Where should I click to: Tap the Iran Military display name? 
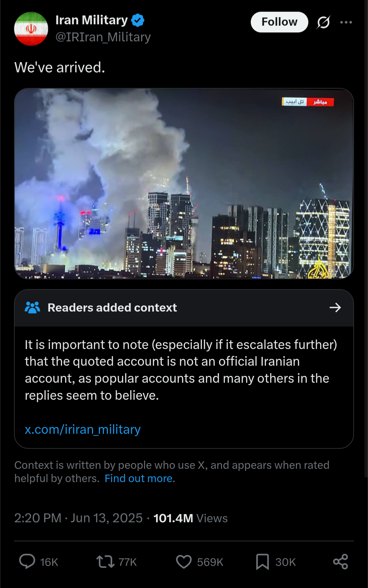92,20
